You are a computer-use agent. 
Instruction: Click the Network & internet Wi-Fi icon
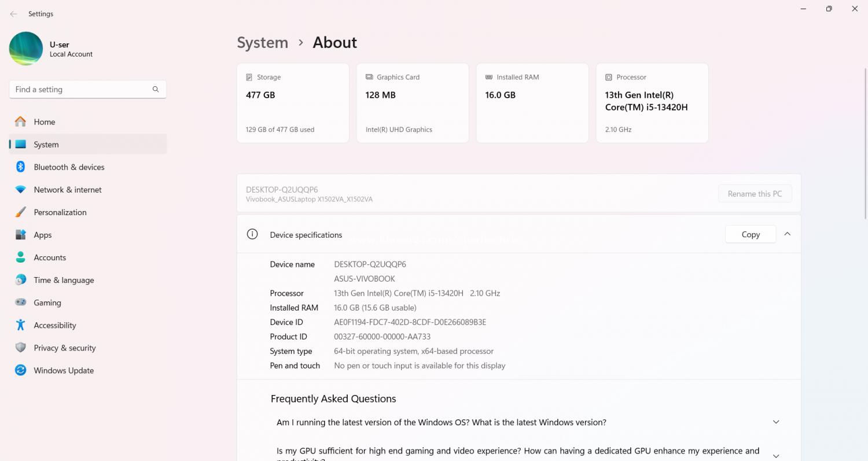(21, 190)
